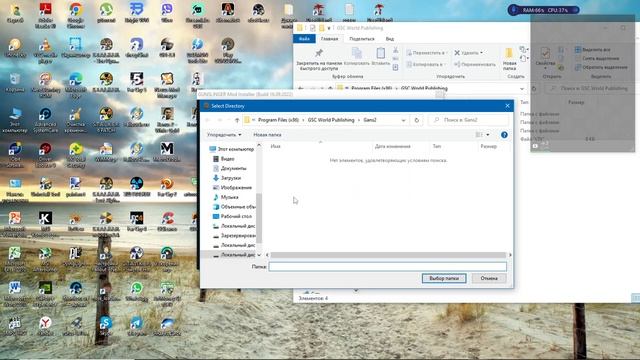640x360 pixels.
Task: Select Музыка in dialog tree
Action: pyautogui.click(x=226, y=197)
